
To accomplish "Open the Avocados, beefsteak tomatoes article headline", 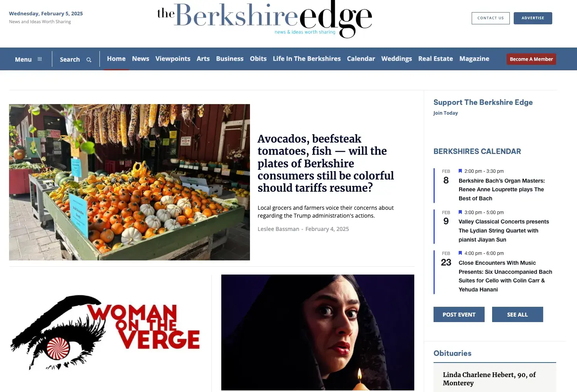I will pyautogui.click(x=325, y=163).
